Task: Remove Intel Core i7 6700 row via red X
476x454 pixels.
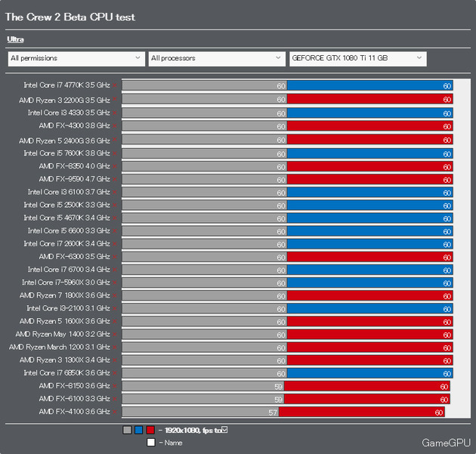Action: (114, 270)
